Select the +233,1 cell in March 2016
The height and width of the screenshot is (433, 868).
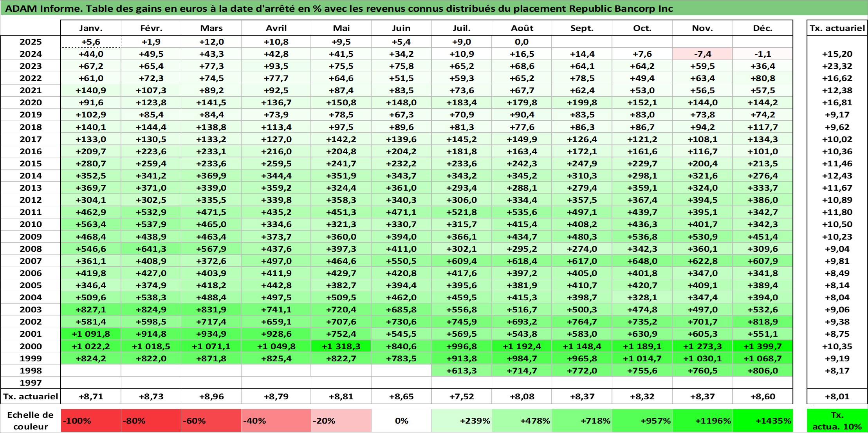point(211,152)
